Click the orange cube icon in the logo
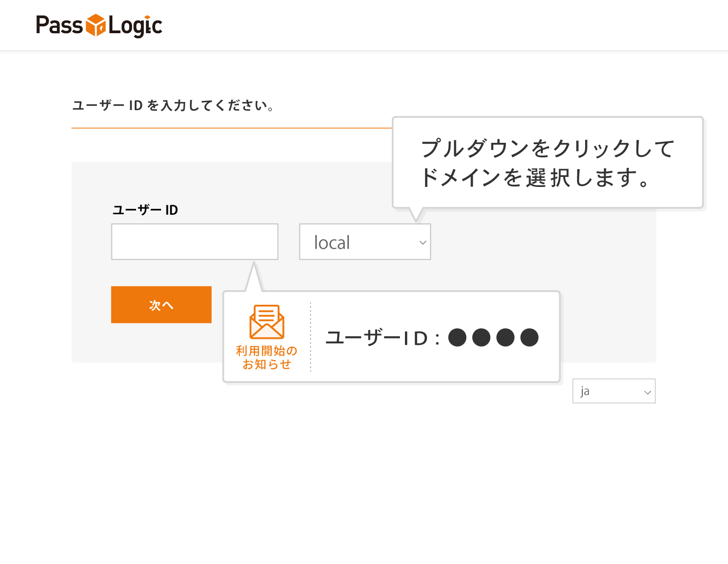 pyautogui.click(x=96, y=25)
